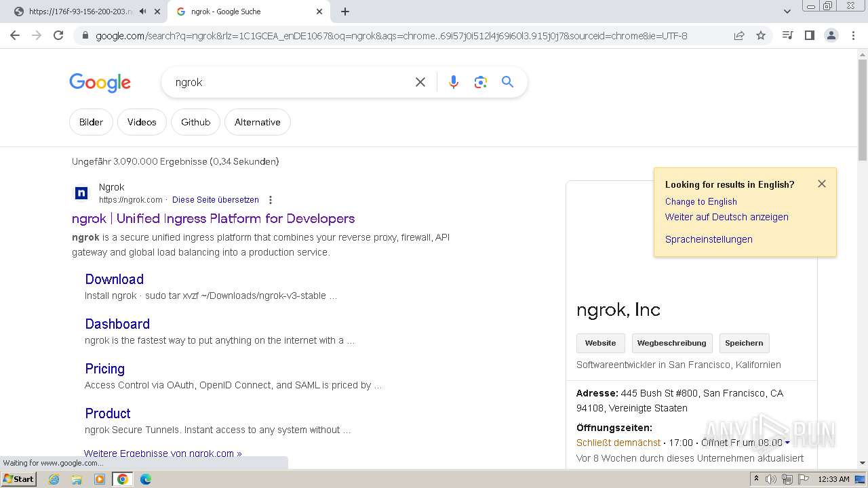Open Weitere Ergebnisse von ngrok.com

(163, 453)
